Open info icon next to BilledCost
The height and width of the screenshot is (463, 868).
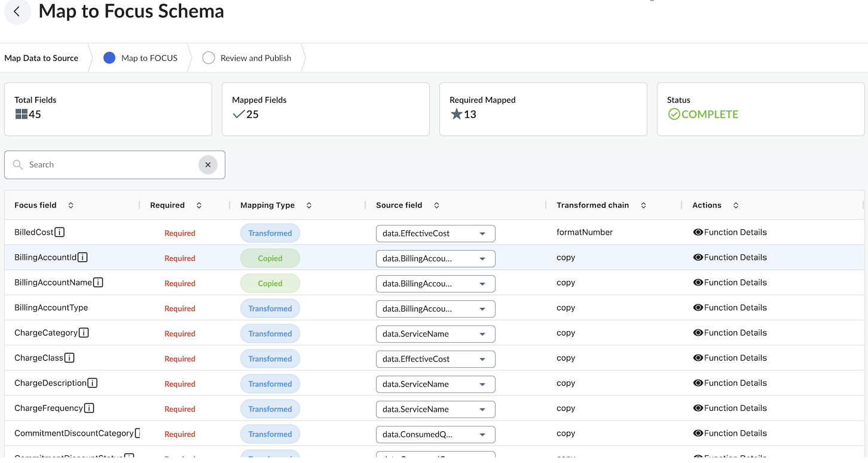[60, 232]
